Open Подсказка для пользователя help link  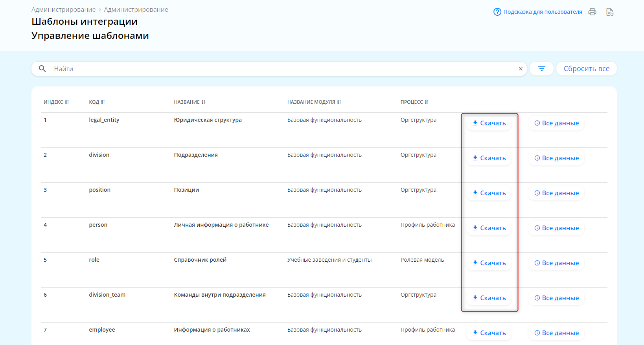(x=538, y=12)
